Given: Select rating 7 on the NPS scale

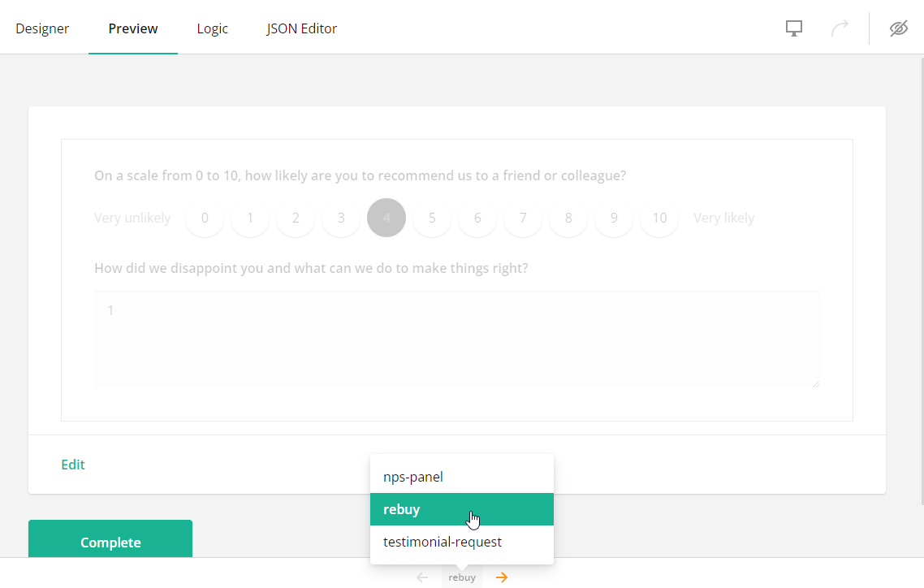Looking at the screenshot, I should 523,218.
